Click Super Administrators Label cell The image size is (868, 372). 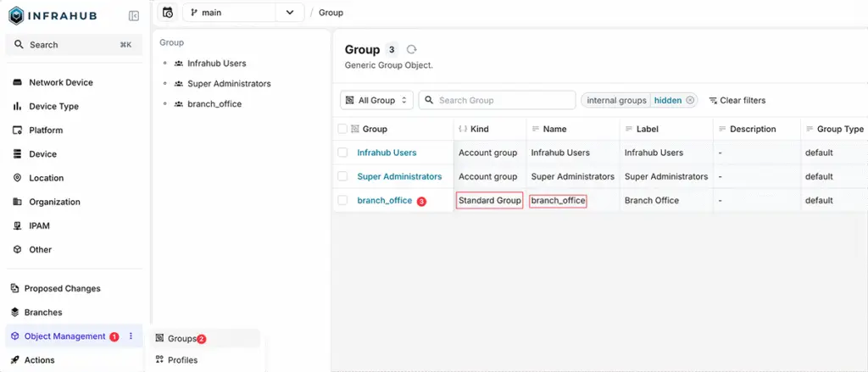point(666,176)
